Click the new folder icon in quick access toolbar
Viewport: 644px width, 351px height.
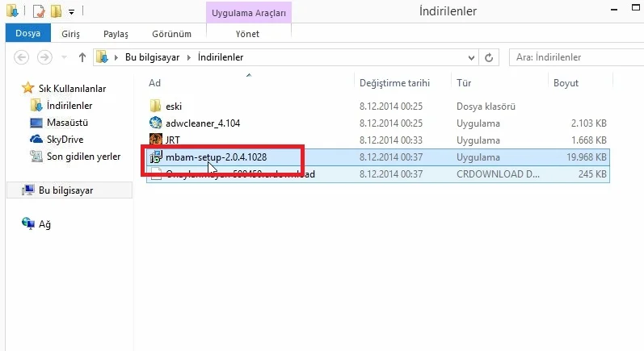56,11
